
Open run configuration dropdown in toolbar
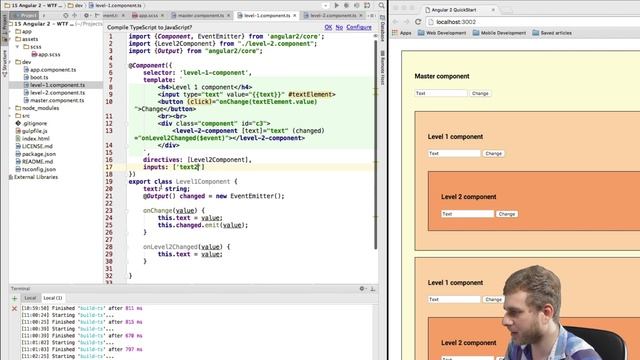click(x=325, y=5)
